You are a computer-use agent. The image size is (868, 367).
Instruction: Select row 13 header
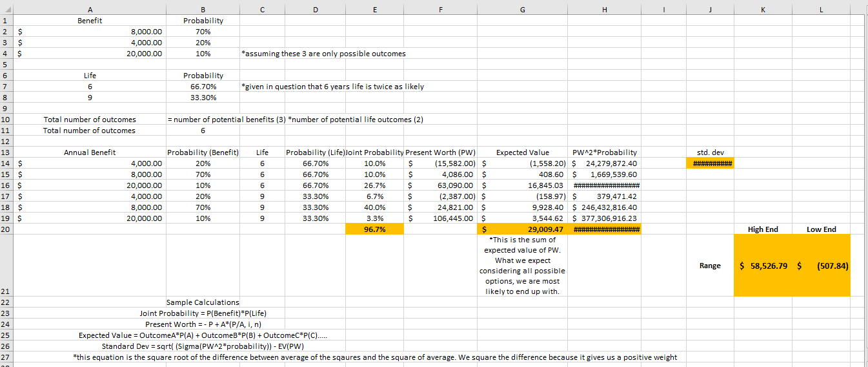[x=7, y=152]
